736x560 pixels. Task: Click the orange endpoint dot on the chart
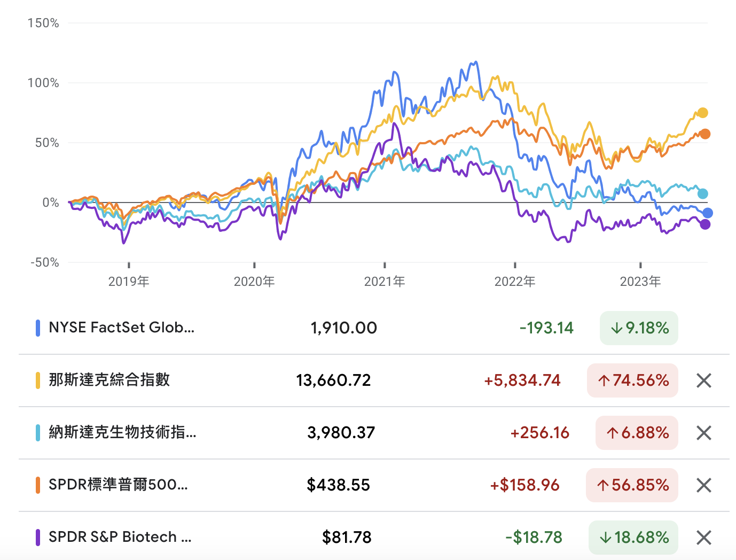[706, 133]
